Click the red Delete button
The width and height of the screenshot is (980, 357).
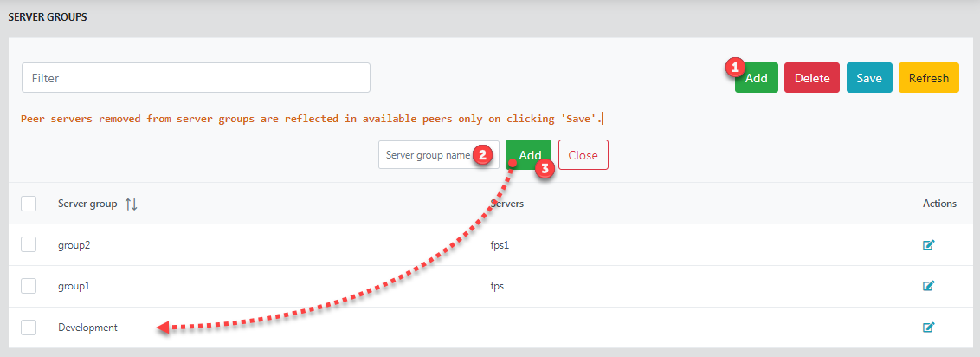pos(813,78)
